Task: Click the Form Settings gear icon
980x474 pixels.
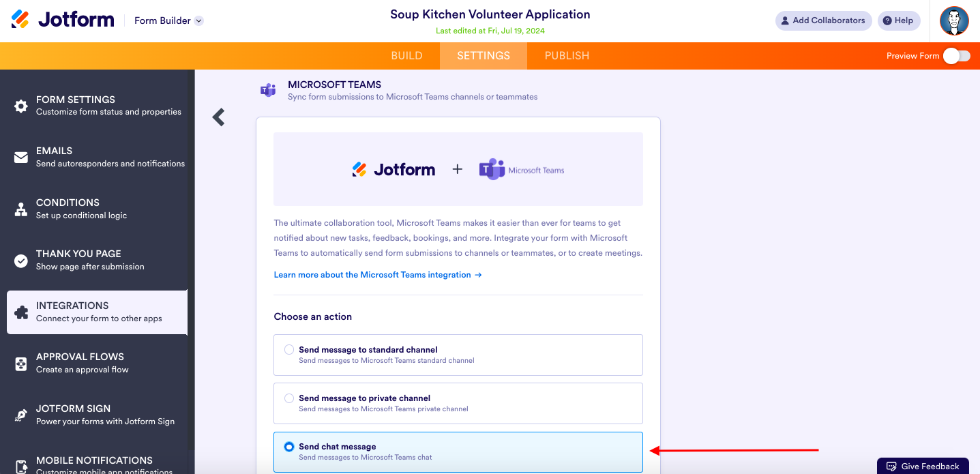Action: tap(21, 106)
